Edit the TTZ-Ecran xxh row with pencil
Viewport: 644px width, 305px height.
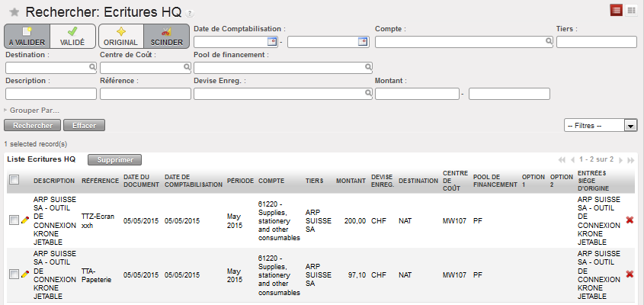pyautogui.click(x=25, y=220)
